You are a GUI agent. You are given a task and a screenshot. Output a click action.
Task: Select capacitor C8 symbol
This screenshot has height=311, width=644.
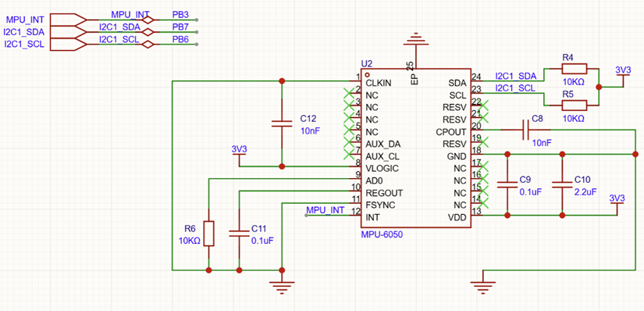(525, 130)
